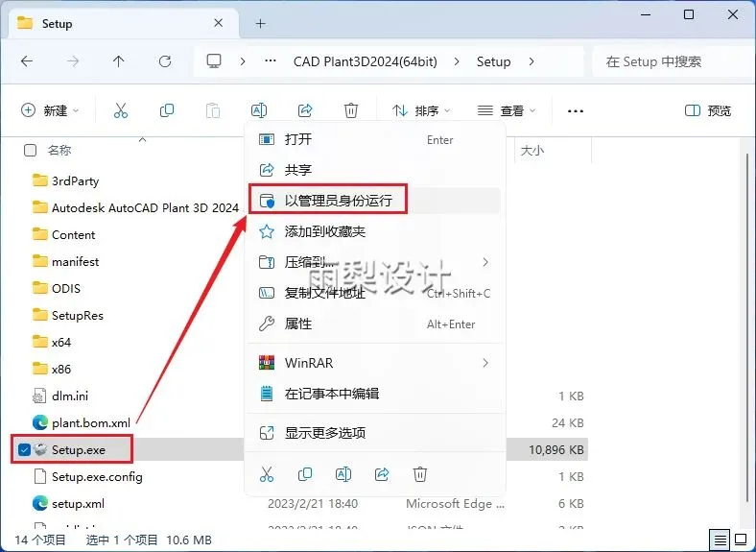
Task: Click the Setup tab title
Action: [x=57, y=24]
